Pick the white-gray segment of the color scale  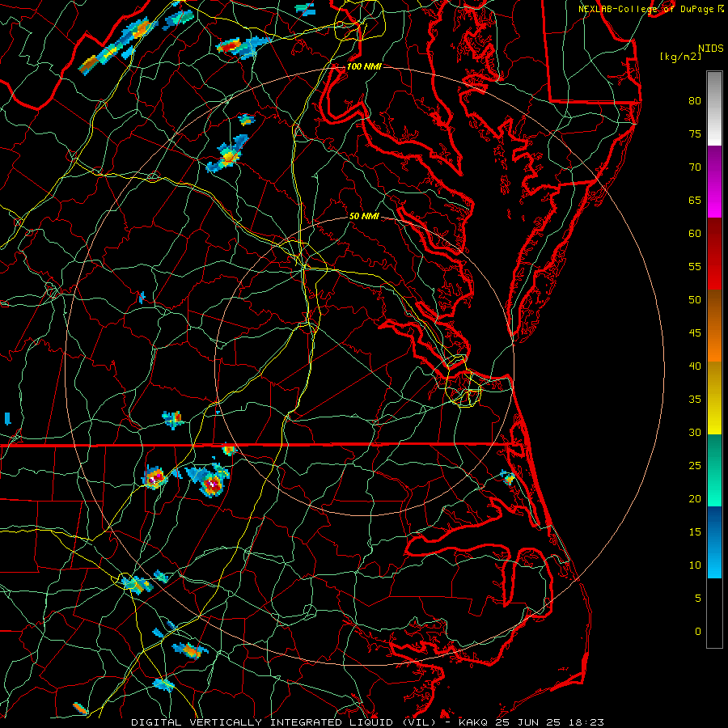pyautogui.click(x=714, y=108)
